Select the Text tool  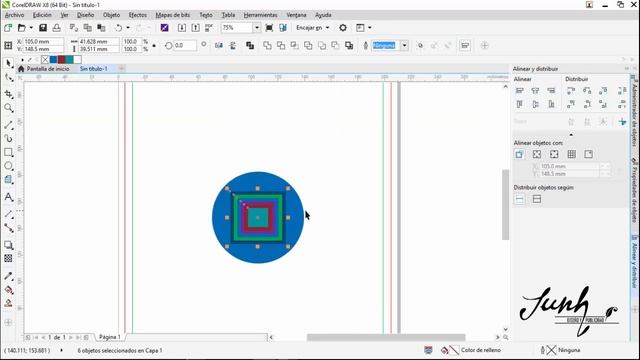[x=9, y=197]
